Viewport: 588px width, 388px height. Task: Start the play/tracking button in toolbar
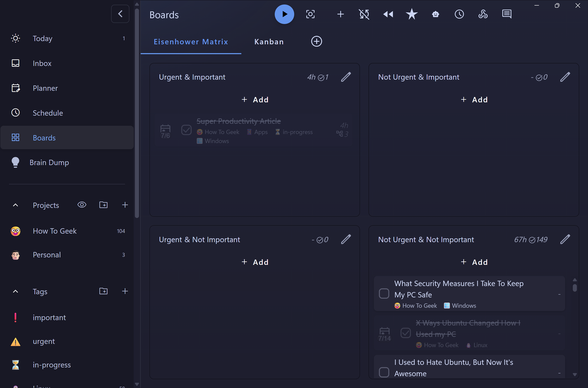pos(285,14)
